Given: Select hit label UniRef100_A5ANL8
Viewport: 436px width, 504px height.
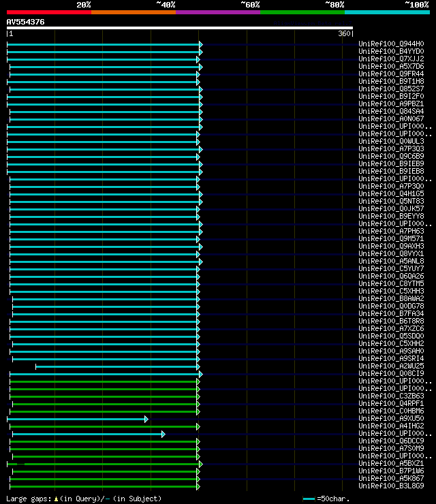Looking at the screenshot, I should (391, 261).
